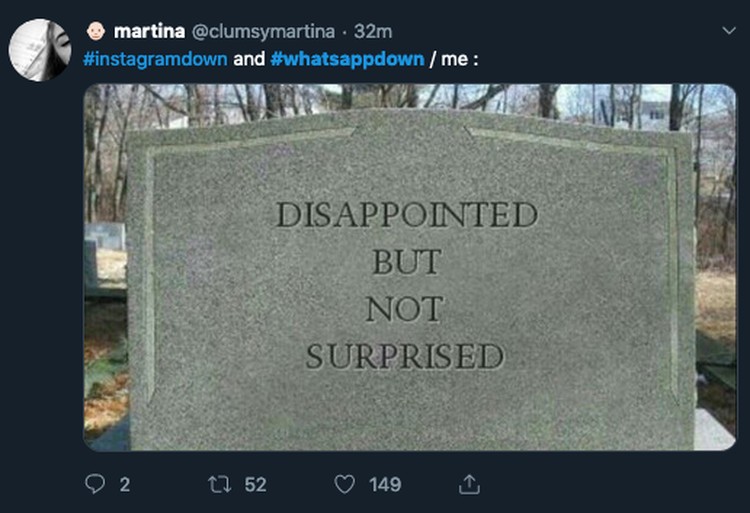
Task: Open the tombstone image attachment
Action: 410,267
